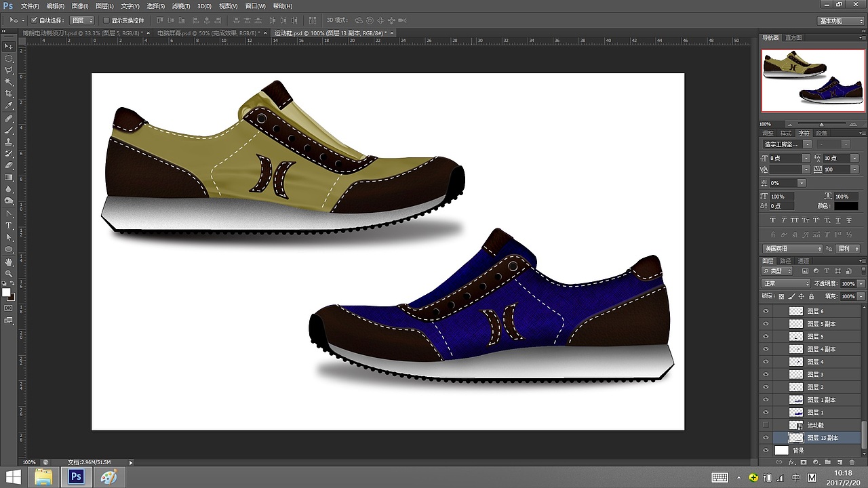Select the Brush tool
Viewport: 868px width, 488px height.
click(9, 130)
